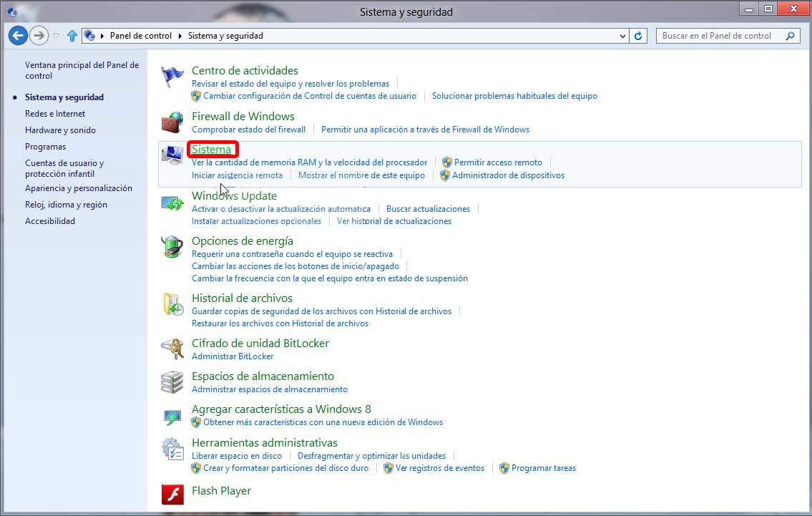812x516 pixels.
Task: Click Mostrar el nombre de este equipo
Action: [x=361, y=175]
